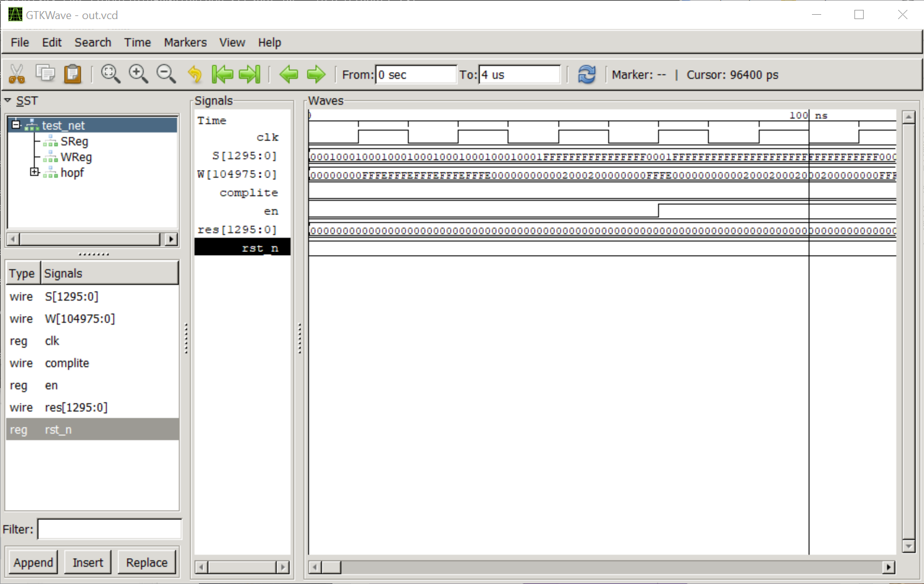Select WReg in the SST tree
The width and height of the screenshot is (924, 584).
click(x=76, y=157)
